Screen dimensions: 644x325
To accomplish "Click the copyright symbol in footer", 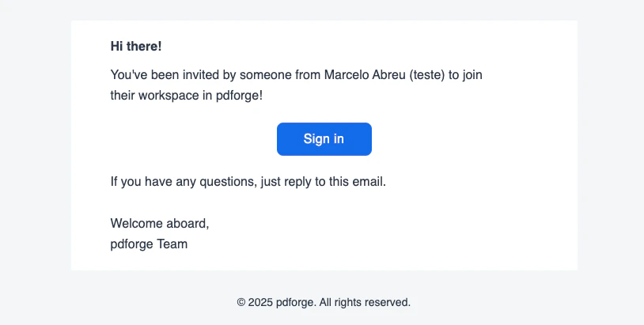I will 241,303.
